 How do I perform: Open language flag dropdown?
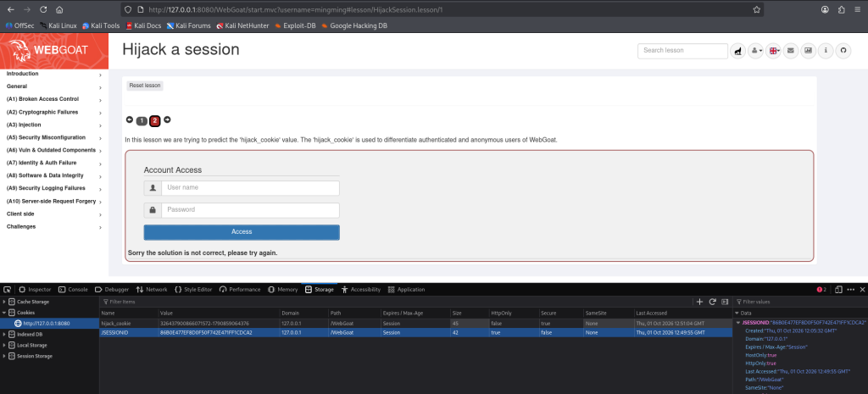(x=773, y=50)
